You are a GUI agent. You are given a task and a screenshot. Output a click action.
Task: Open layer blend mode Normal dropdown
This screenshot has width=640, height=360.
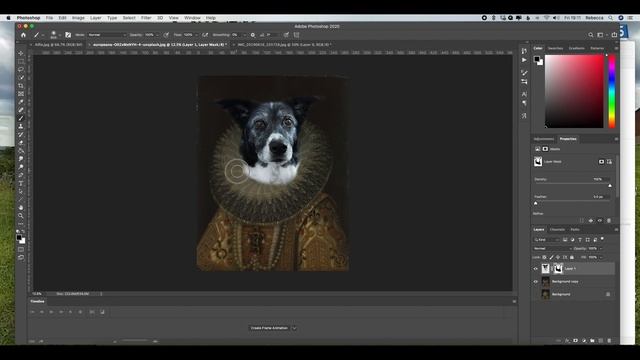click(x=552, y=249)
